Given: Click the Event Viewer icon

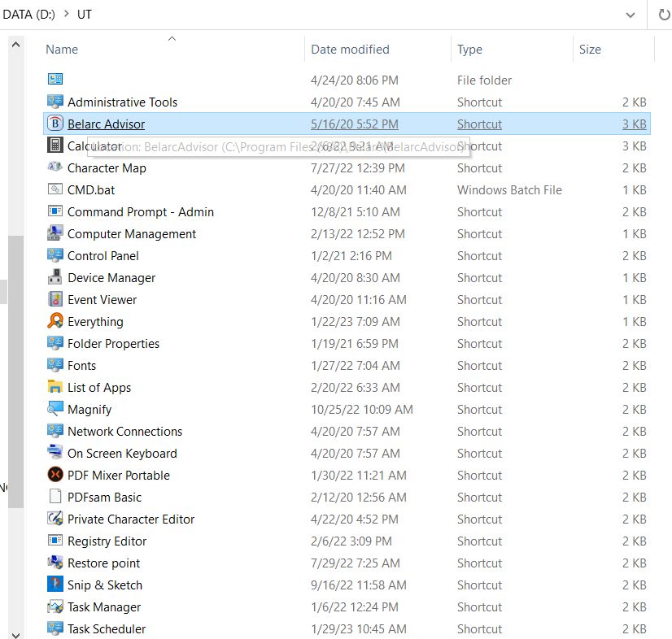Looking at the screenshot, I should (55, 299).
